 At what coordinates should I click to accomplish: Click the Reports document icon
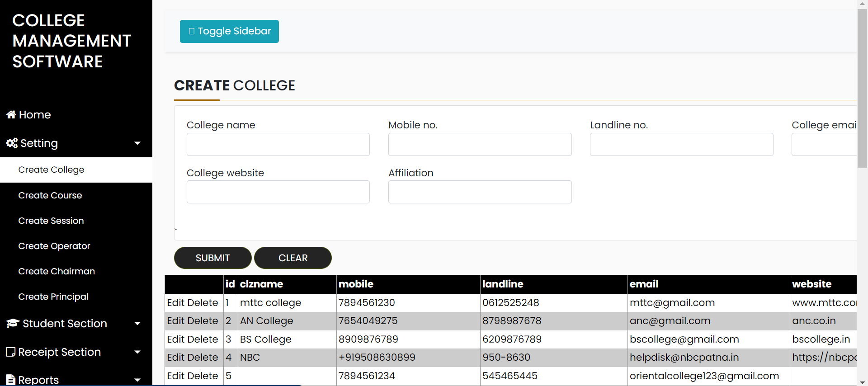[11, 380]
